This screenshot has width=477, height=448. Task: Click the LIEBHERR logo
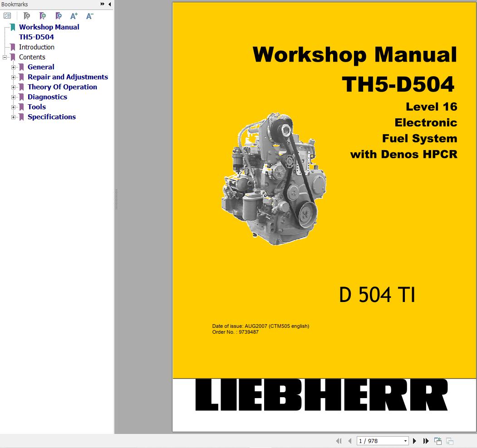coord(321,395)
